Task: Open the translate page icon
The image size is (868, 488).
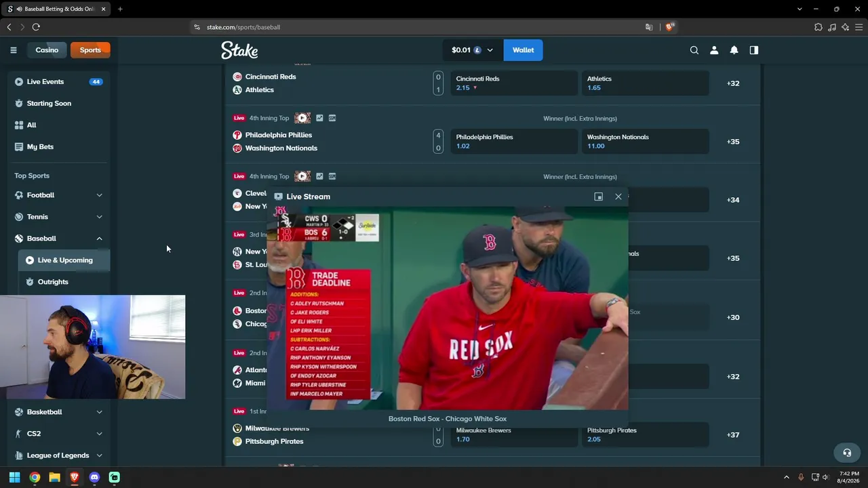Action: pyautogui.click(x=649, y=27)
